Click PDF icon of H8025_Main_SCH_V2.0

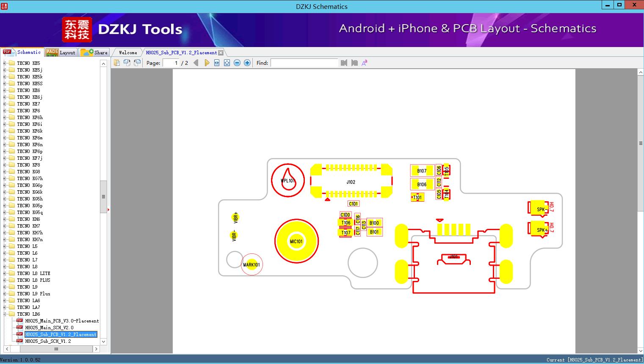click(19, 327)
